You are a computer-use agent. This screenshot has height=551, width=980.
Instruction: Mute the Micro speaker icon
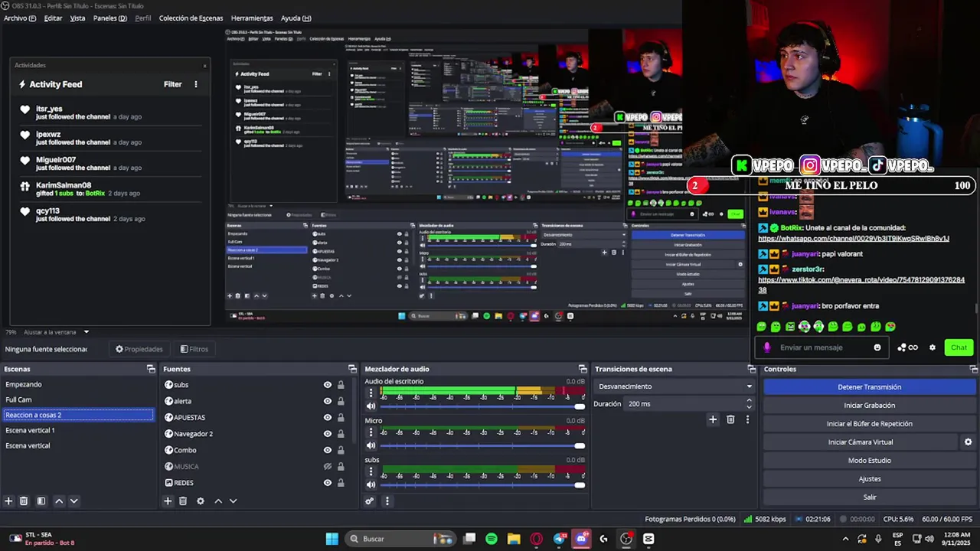pyautogui.click(x=371, y=445)
